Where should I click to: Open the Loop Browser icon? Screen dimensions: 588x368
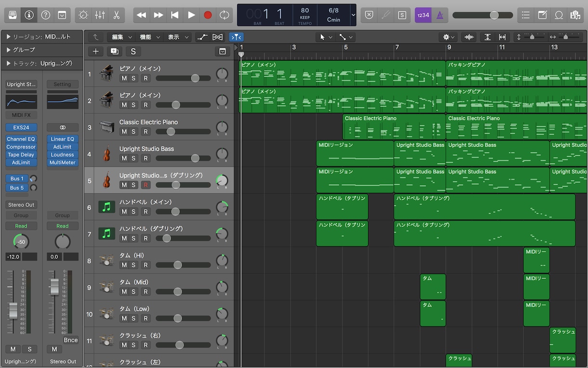coord(559,15)
